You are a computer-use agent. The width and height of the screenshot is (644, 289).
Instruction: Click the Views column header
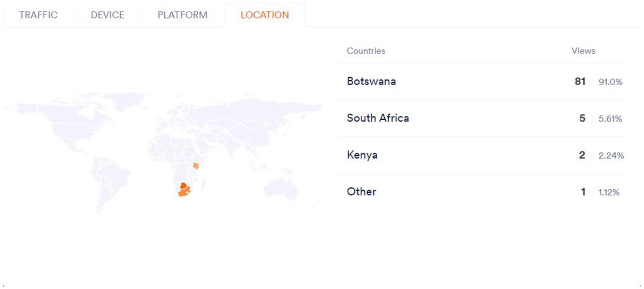[x=583, y=51]
